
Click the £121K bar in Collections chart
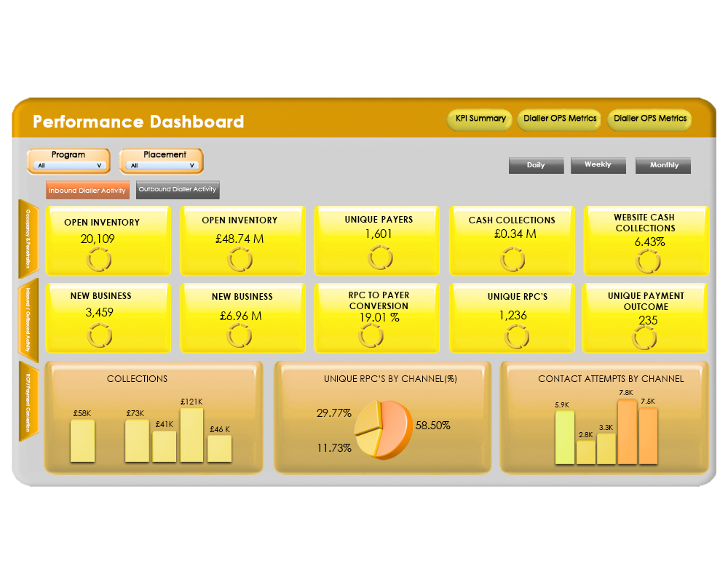(191, 435)
